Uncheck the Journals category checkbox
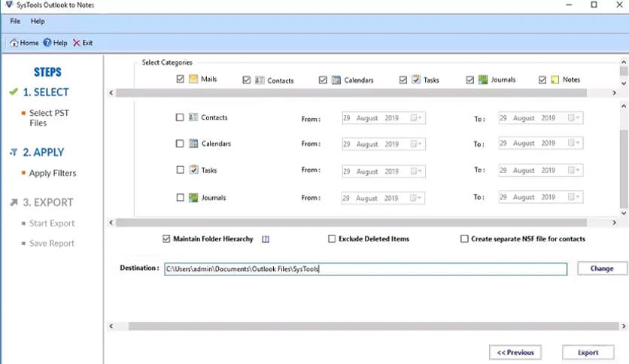Image resolution: width=629 pixels, height=364 pixels. point(470,80)
